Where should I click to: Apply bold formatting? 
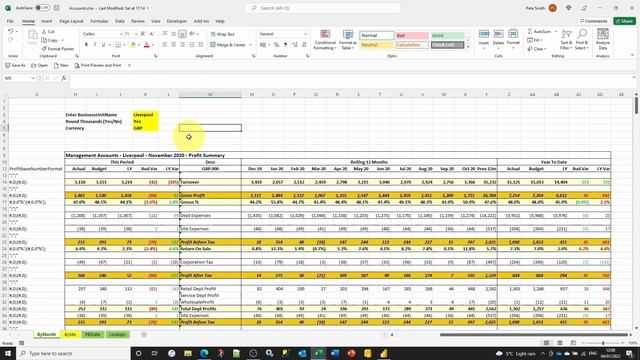click(86, 44)
